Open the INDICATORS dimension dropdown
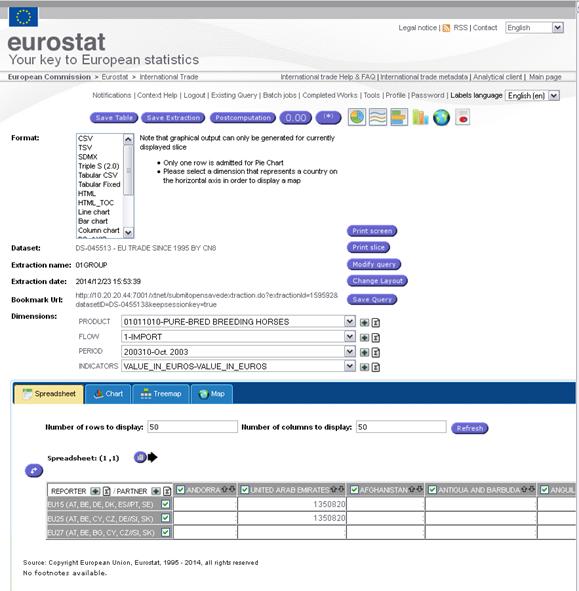The height and width of the screenshot is (591, 579). [238, 366]
